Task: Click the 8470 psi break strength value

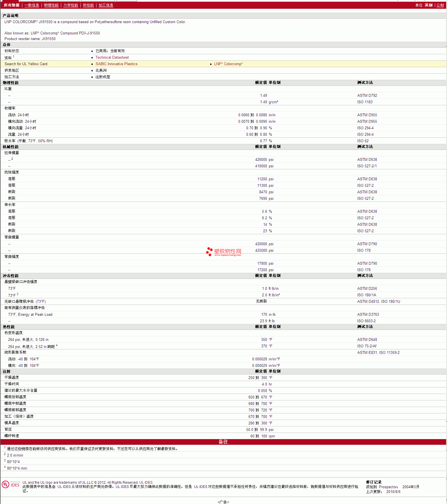Action: coord(266,192)
